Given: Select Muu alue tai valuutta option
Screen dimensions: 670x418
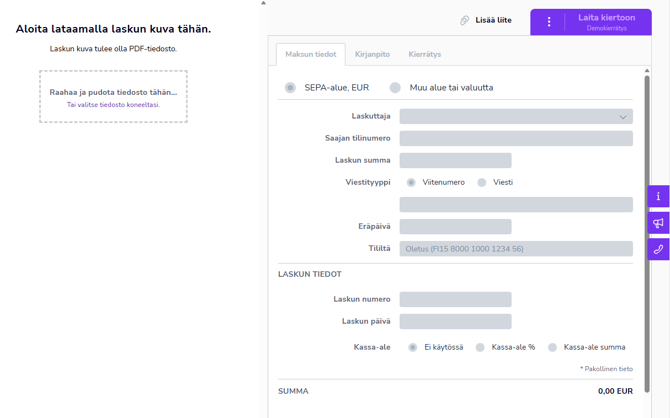Looking at the screenshot, I should click(396, 88).
